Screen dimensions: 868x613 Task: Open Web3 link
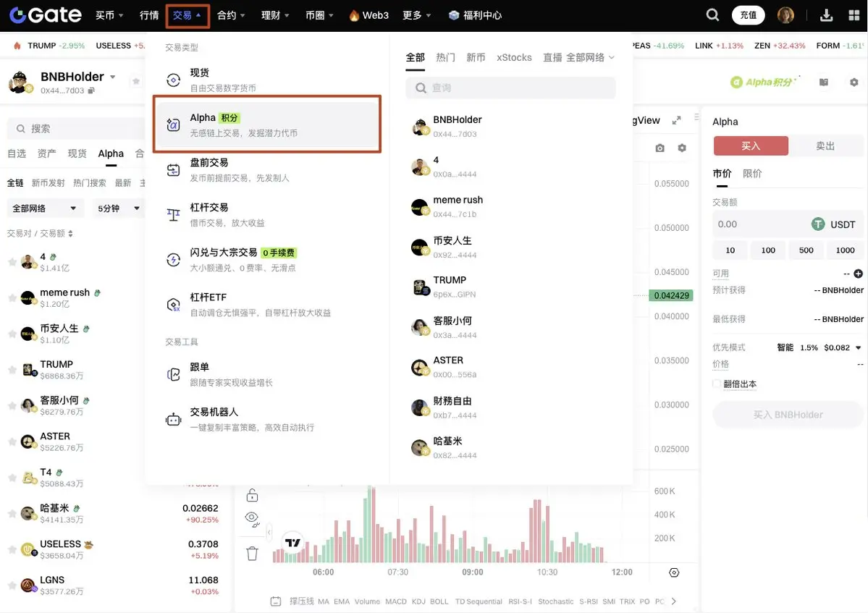point(369,15)
